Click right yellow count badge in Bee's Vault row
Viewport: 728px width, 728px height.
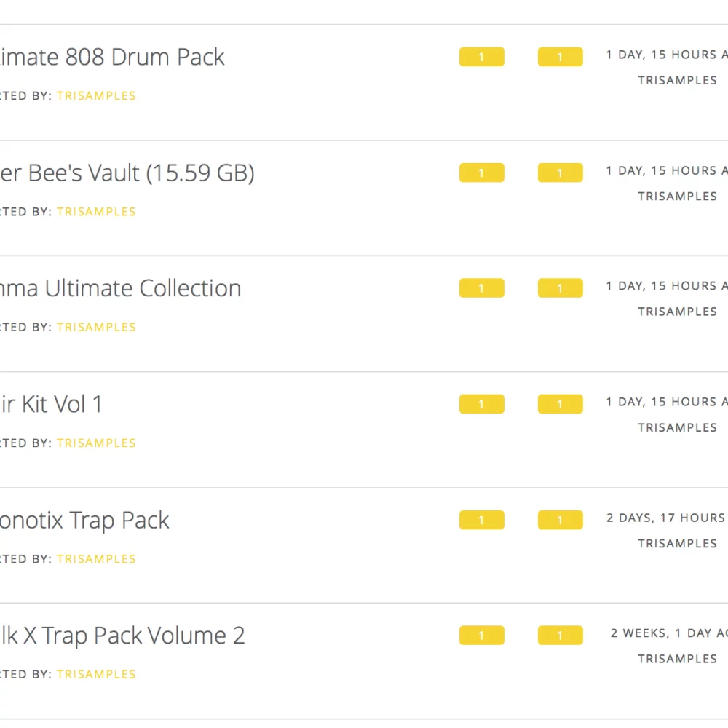tap(560, 173)
